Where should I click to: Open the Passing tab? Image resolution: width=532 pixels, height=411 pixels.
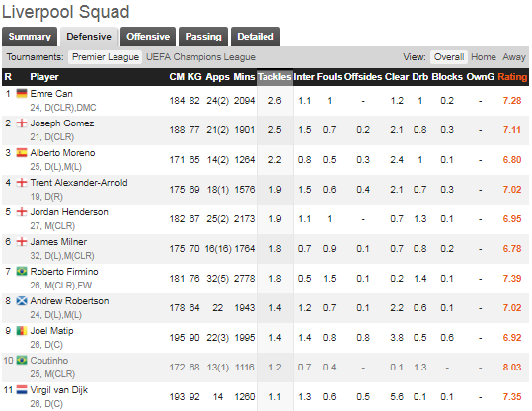click(x=203, y=37)
